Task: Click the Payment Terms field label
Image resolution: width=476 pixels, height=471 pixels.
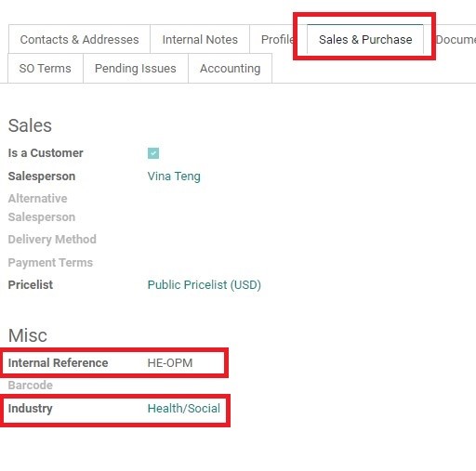Action: click(x=50, y=263)
